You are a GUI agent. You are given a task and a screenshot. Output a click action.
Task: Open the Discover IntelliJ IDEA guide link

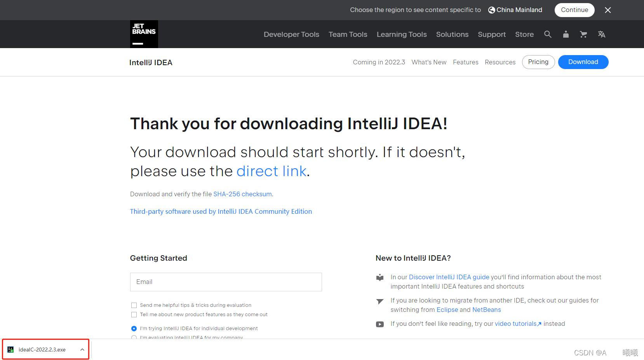[449, 277]
